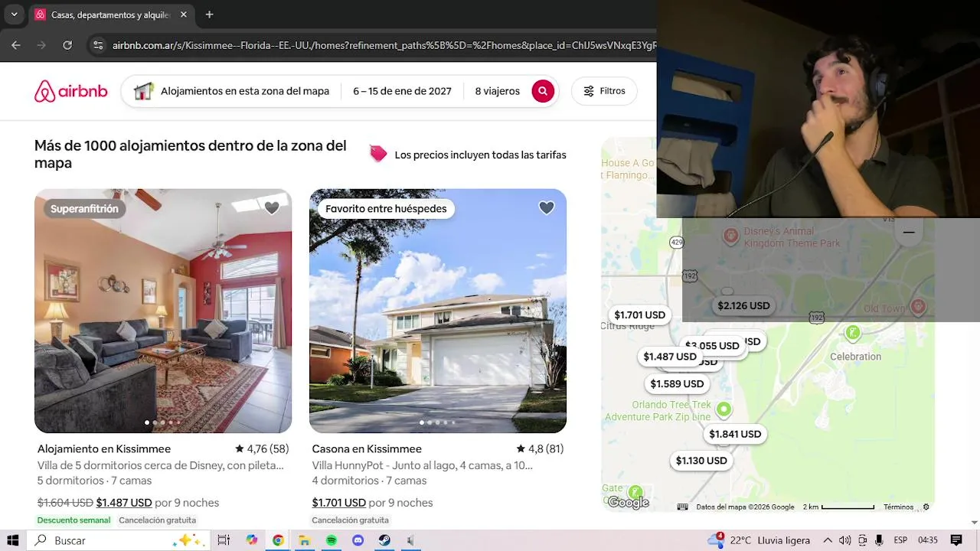Image resolution: width=980 pixels, height=551 pixels.
Task: Click the pink search magnifier button
Action: (543, 91)
